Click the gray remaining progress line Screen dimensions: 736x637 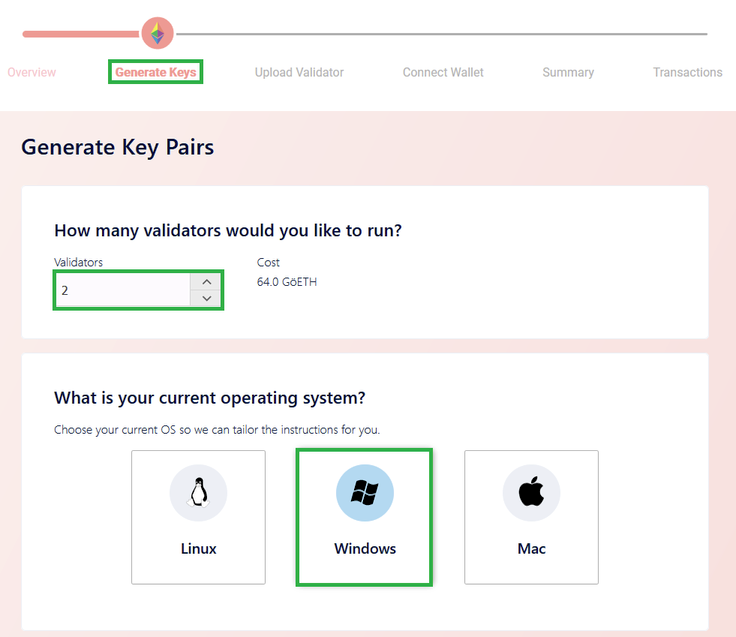pos(442,34)
